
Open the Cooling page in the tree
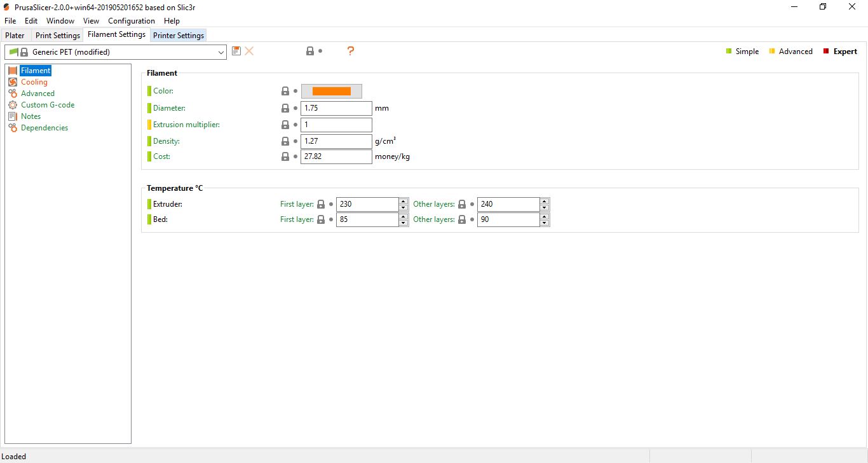(x=34, y=82)
